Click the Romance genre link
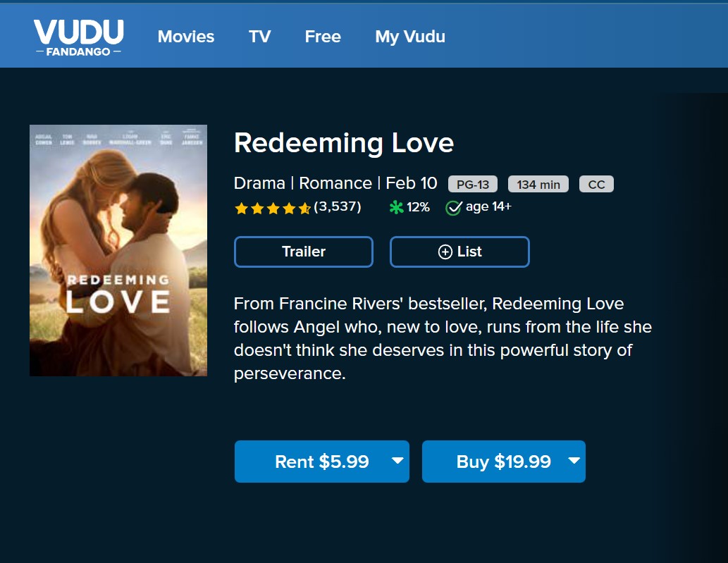The image size is (728, 563). [x=335, y=183]
